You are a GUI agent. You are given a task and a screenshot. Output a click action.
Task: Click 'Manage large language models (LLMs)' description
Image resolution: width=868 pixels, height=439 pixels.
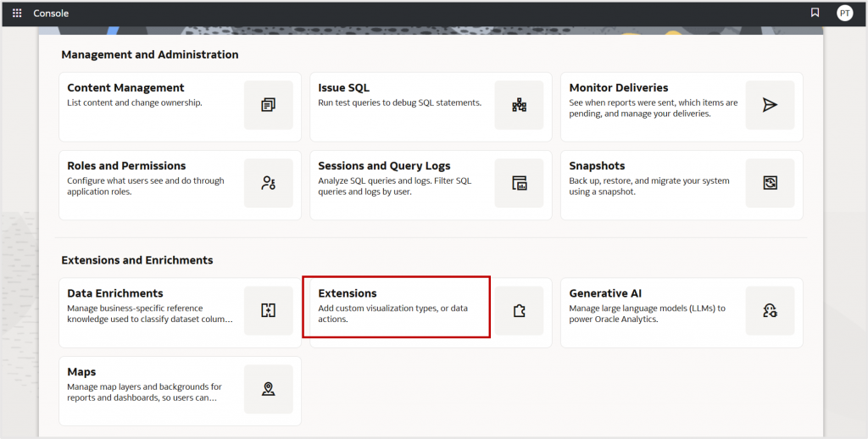(647, 314)
